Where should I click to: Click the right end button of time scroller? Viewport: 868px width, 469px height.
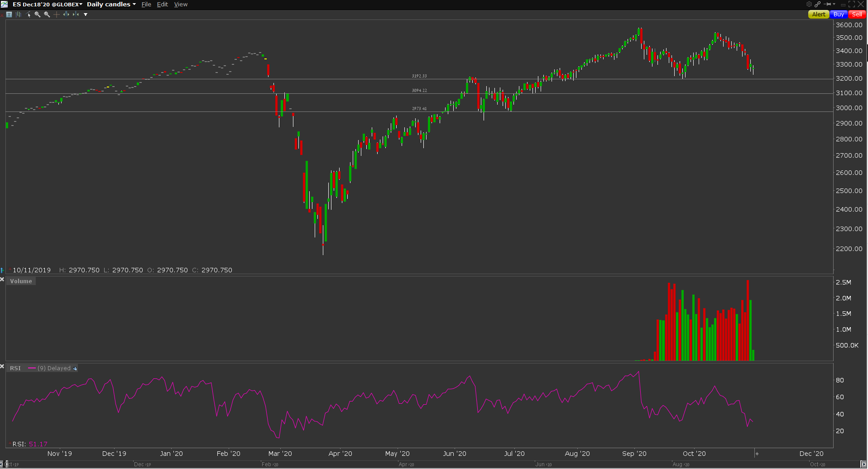(863, 464)
